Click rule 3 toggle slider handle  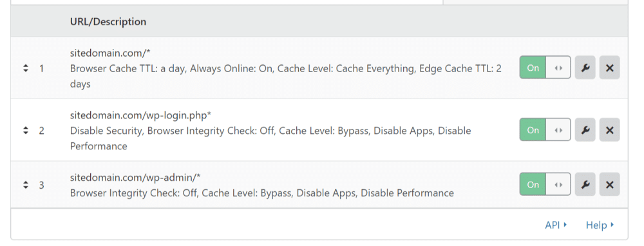tap(558, 184)
